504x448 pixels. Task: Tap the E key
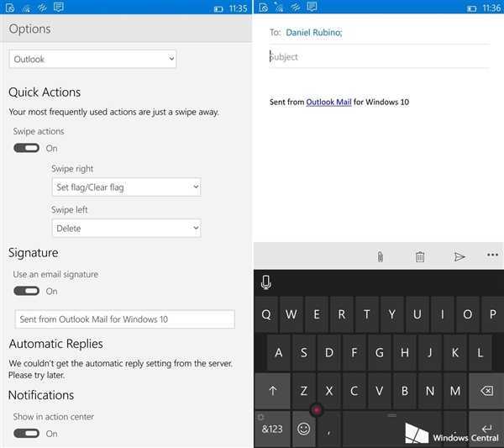click(317, 314)
